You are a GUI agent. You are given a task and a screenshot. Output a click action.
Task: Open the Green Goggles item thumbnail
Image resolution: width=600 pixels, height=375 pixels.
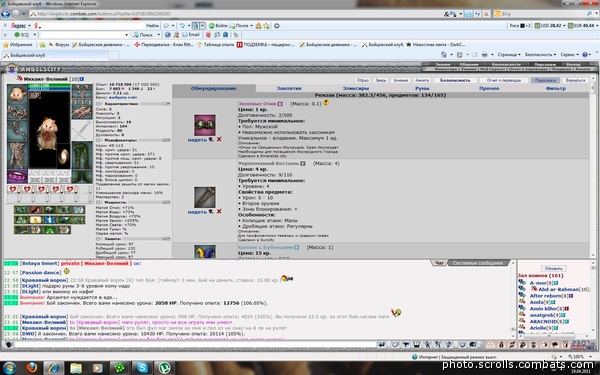(x=205, y=125)
